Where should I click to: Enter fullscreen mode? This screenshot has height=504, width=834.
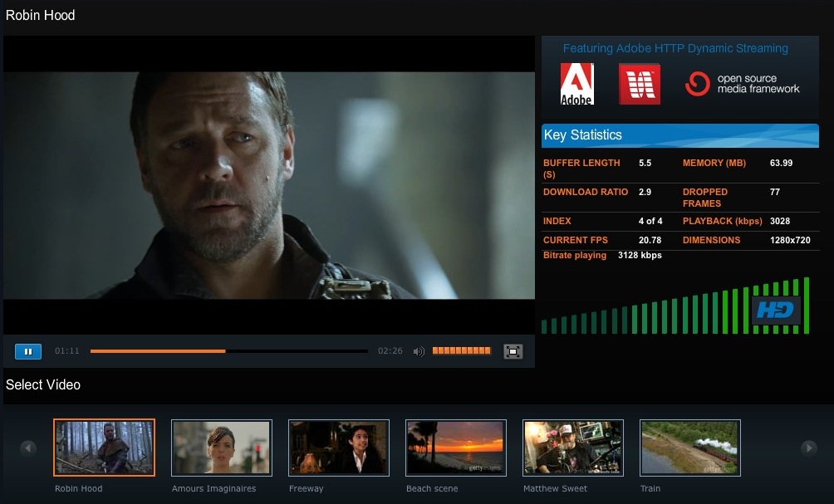click(x=513, y=351)
